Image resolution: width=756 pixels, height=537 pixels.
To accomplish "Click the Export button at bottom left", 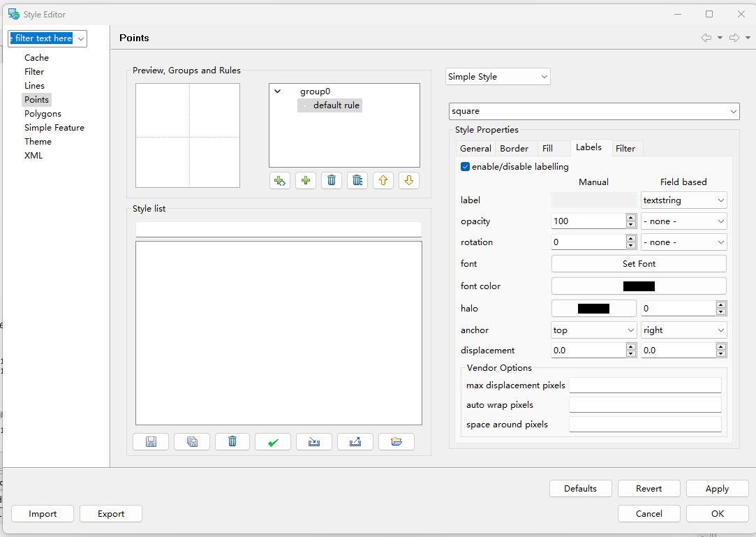I will (111, 514).
